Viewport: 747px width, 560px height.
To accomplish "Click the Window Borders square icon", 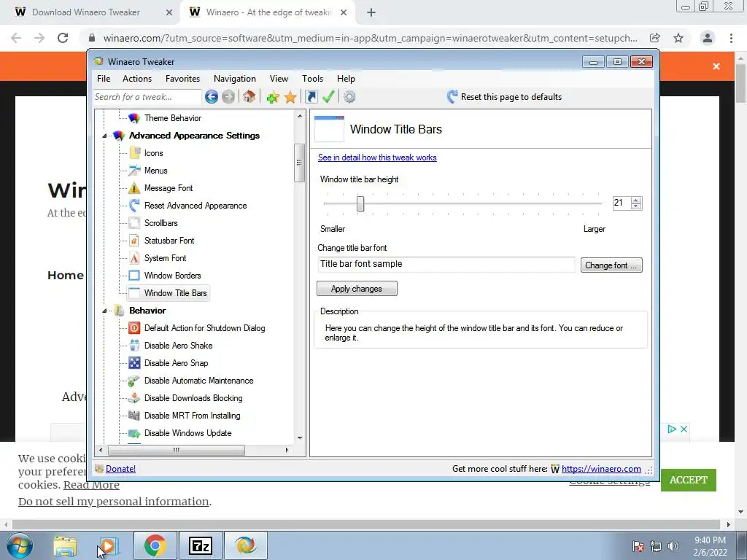I will click(135, 275).
